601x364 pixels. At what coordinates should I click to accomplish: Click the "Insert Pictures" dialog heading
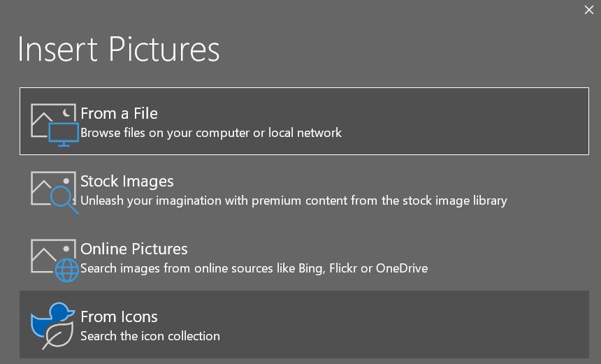point(118,49)
